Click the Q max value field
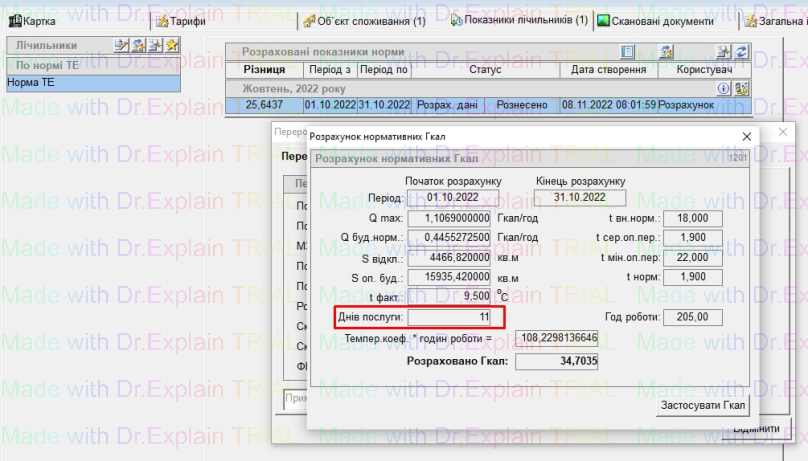The width and height of the screenshot is (808, 461). click(x=450, y=218)
